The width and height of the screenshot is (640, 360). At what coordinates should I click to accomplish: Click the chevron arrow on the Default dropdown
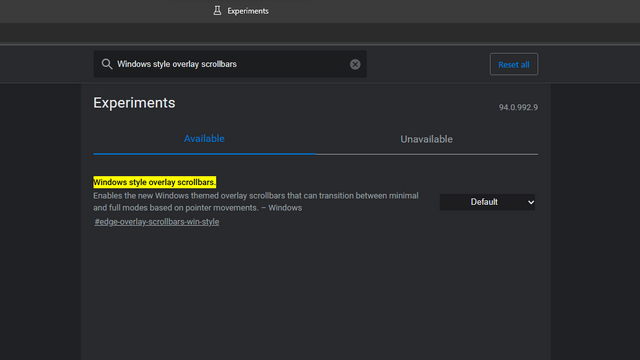pos(531,202)
